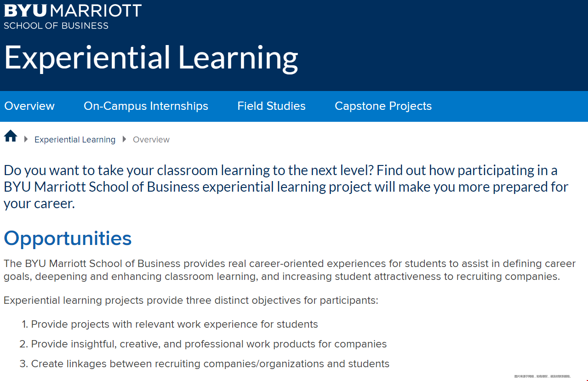
Task: Click the breadcrumb arrow before the grey Overview
Action: coord(124,139)
